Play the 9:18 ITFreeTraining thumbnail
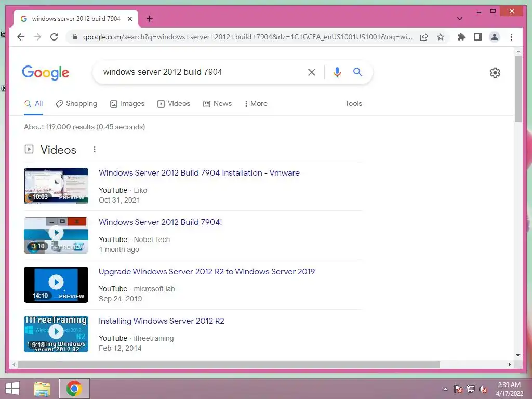 (56, 334)
